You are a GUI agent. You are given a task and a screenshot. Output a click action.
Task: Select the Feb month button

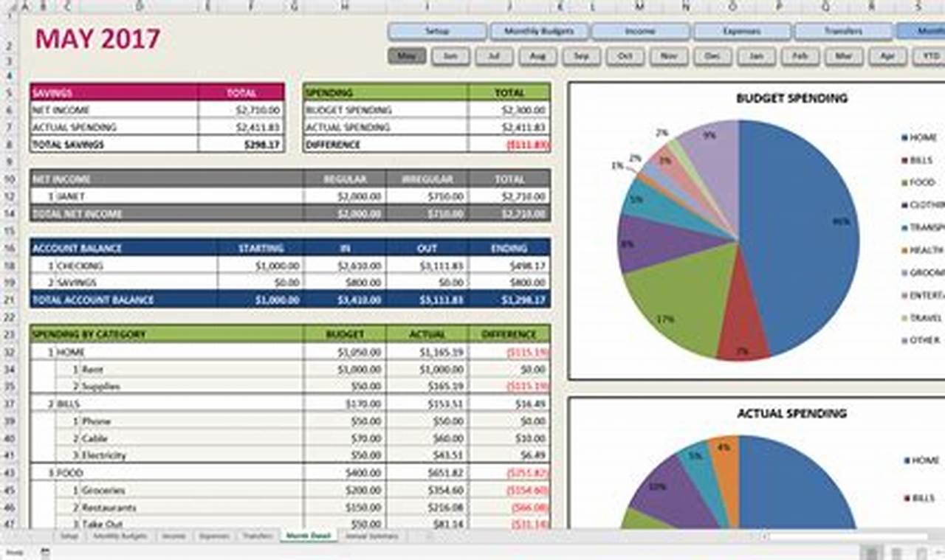(800, 56)
